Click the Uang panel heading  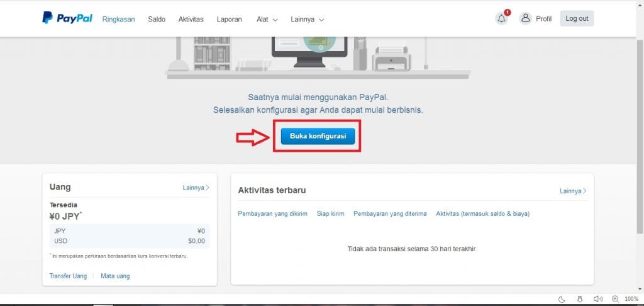pos(60,187)
